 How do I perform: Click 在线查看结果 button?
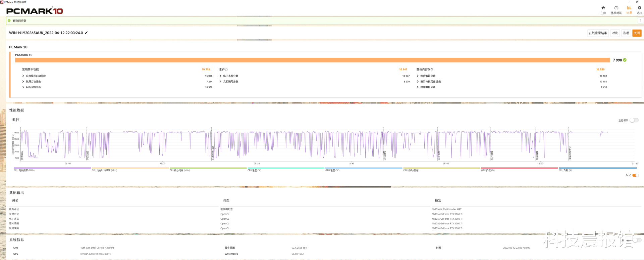pos(598,33)
